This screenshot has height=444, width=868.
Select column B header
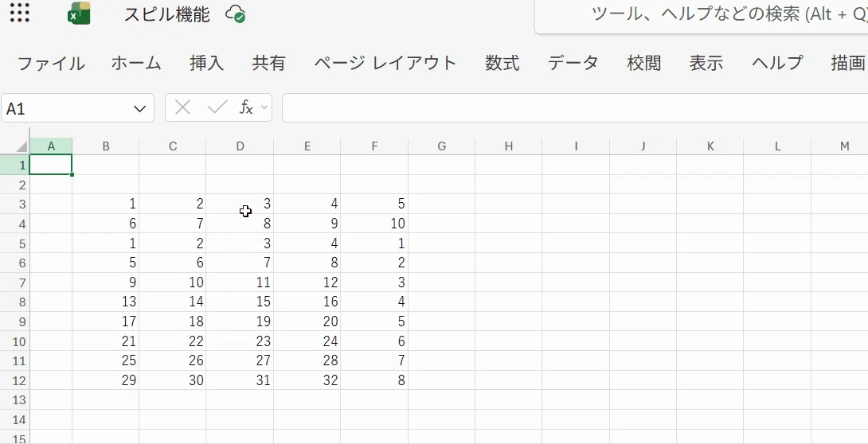pyautogui.click(x=106, y=146)
